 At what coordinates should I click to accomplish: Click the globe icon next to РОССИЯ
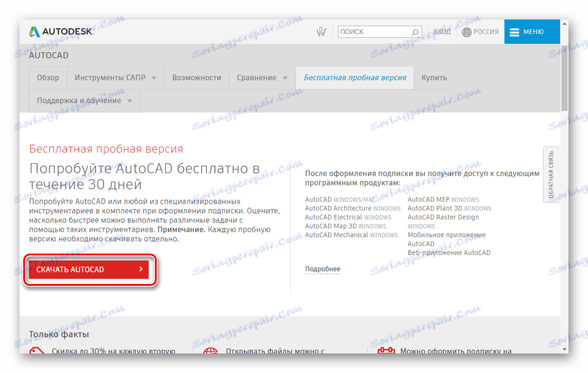click(x=467, y=32)
